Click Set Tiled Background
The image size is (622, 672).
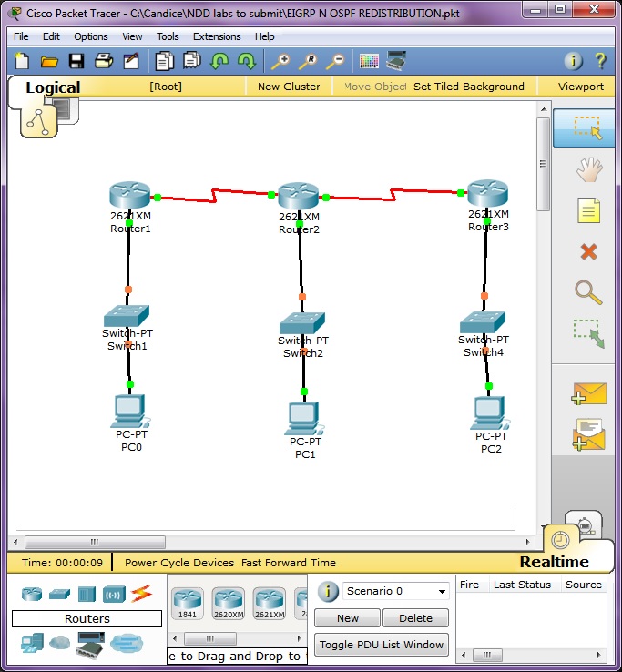click(469, 87)
